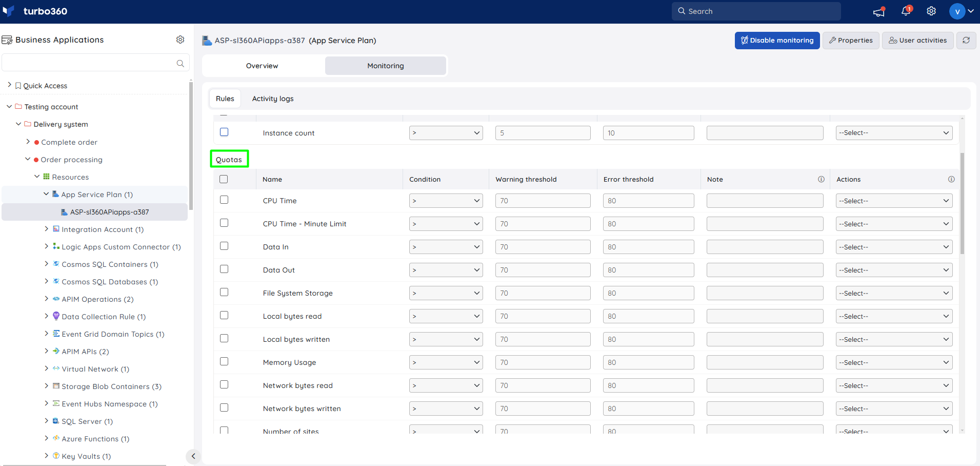Click the Disable monitoring button
Viewport: 980px width, 466px height.
[x=777, y=40]
